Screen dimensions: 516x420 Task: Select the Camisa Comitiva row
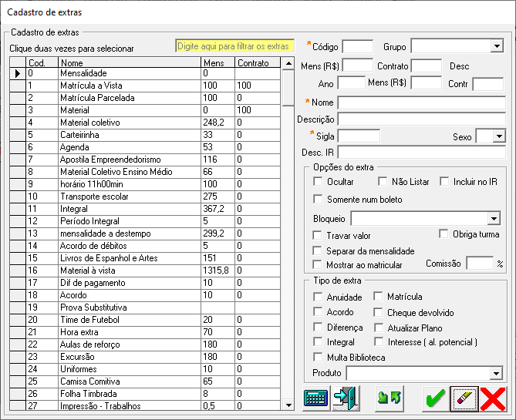click(145, 381)
